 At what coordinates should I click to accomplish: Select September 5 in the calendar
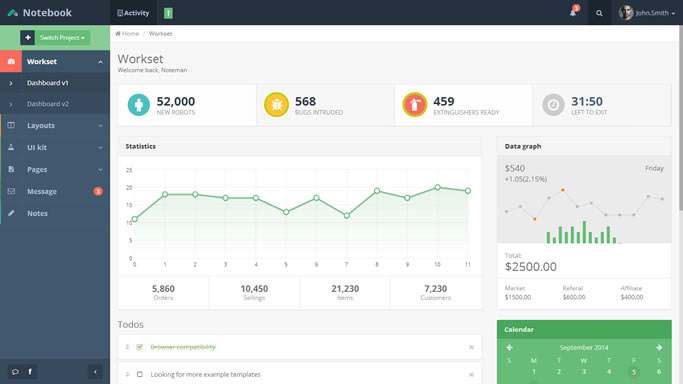[x=634, y=372]
